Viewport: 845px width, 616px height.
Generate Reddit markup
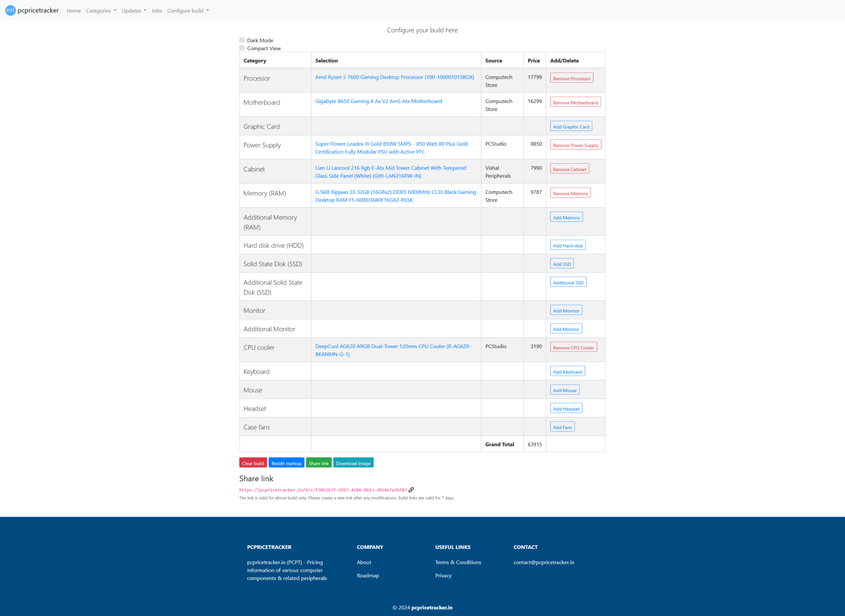pos(286,463)
